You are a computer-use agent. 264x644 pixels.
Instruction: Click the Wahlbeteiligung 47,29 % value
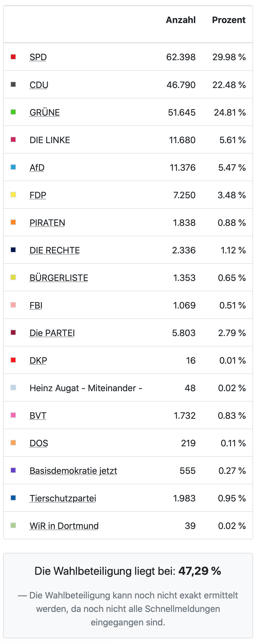tap(200, 571)
